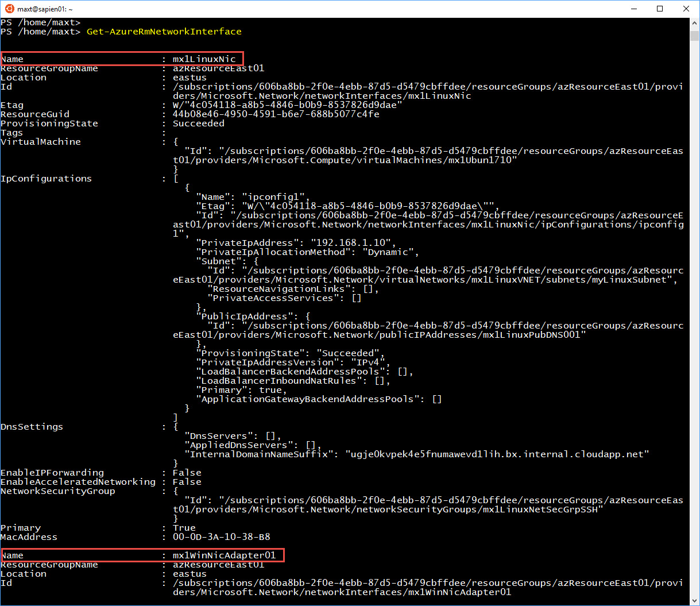Click the EnableIPForwarding label

pos(52,473)
